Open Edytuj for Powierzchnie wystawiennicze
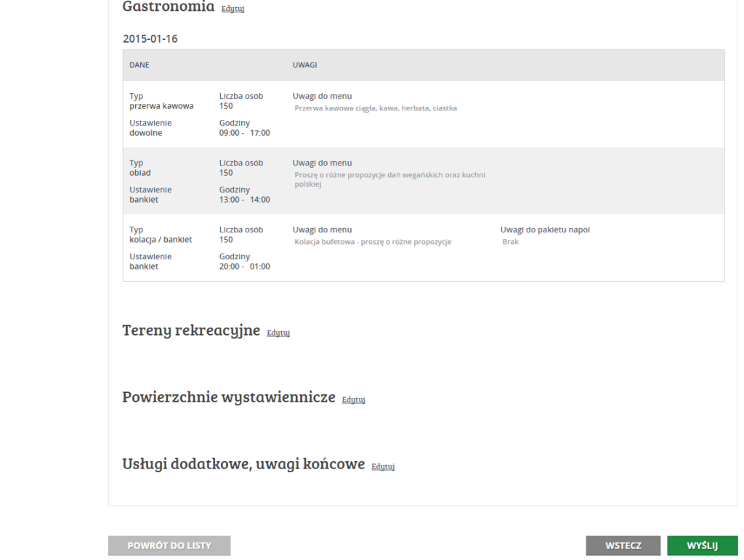 [354, 399]
